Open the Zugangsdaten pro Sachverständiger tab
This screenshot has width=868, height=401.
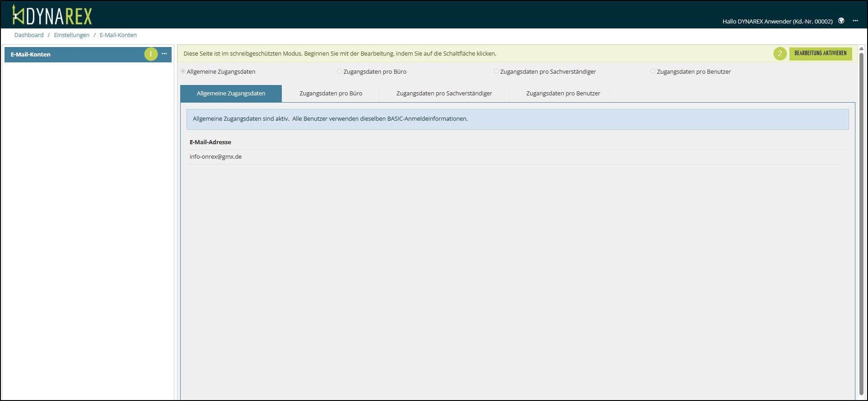point(444,94)
